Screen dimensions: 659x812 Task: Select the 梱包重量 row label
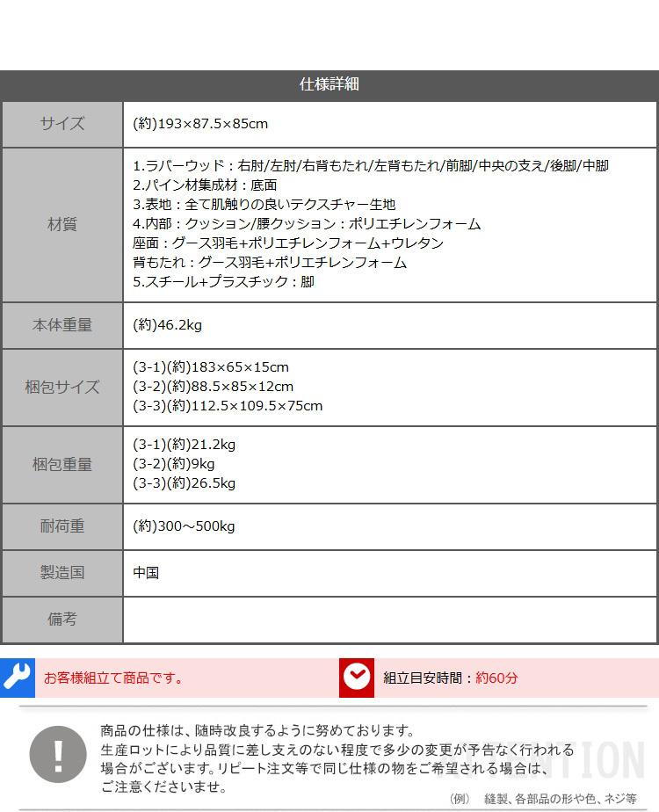62,464
